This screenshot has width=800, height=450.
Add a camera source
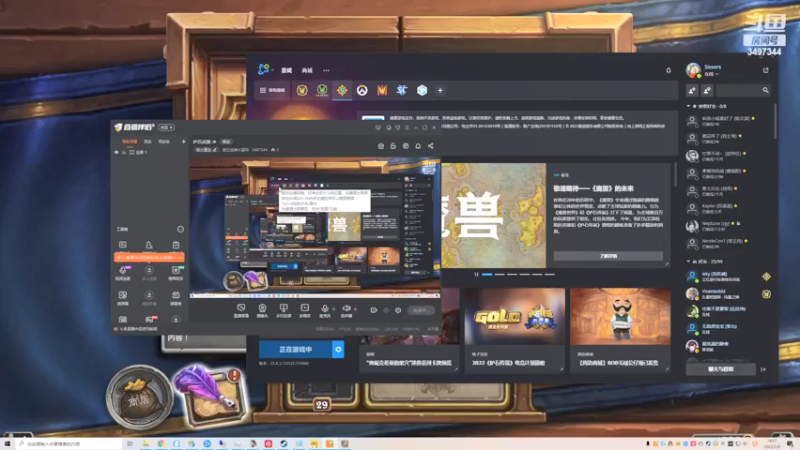click(262, 310)
